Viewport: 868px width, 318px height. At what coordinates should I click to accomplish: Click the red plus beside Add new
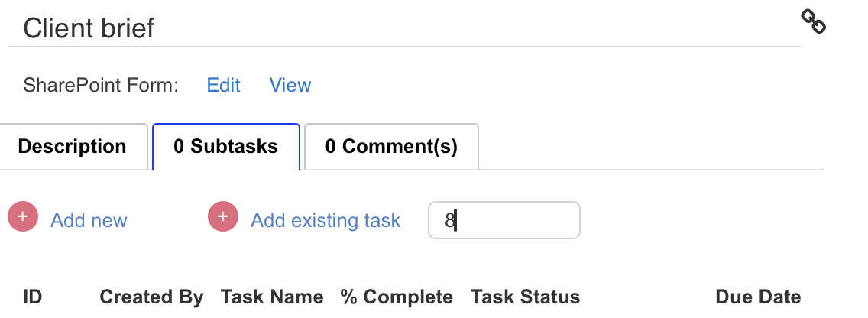click(x=23, y=216)
